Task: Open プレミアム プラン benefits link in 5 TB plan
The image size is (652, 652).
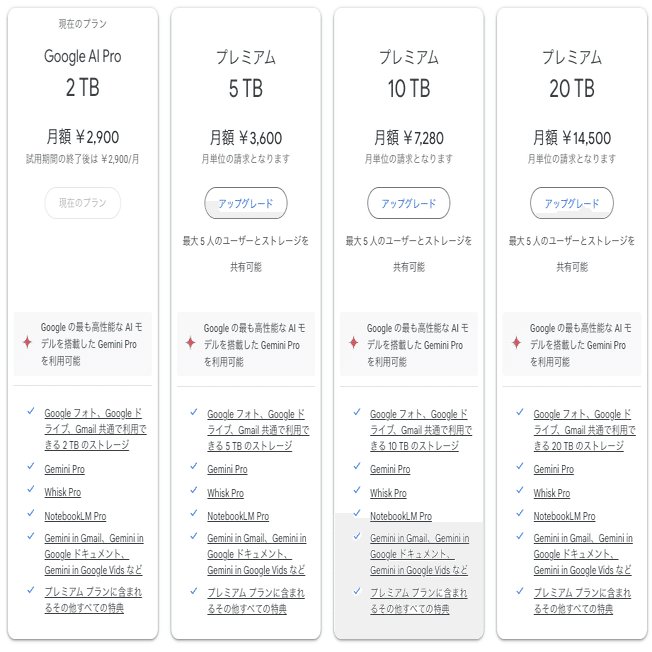Action: click(x=256, y=601)
